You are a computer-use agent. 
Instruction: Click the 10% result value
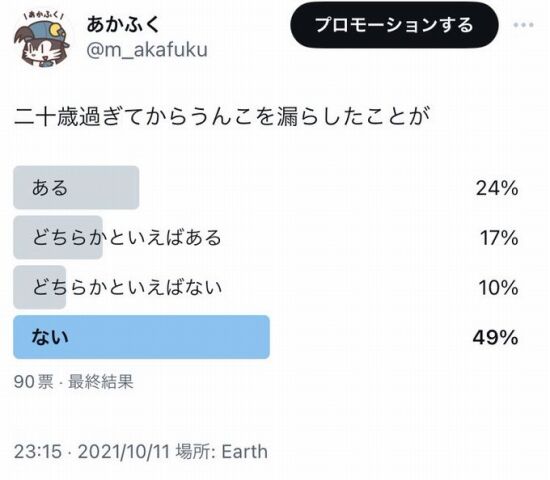(498, 288)
